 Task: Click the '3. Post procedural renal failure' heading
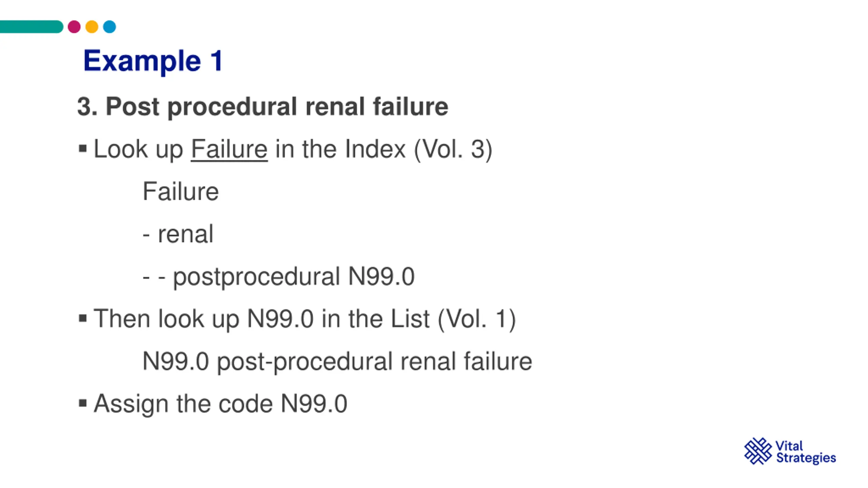(263, 107)
